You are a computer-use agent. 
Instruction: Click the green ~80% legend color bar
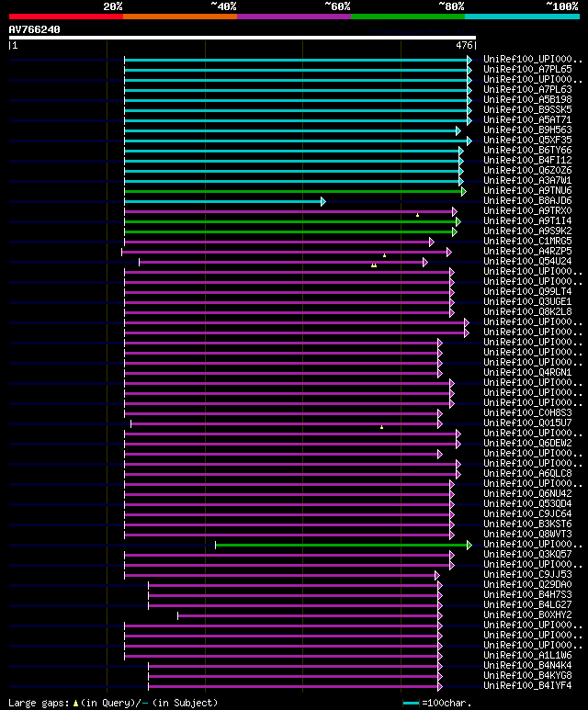pos(408,17)
